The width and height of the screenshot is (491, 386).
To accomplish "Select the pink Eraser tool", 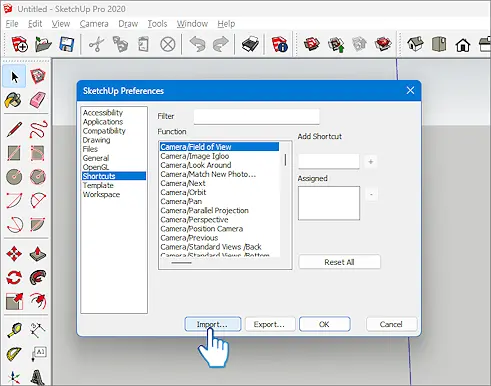I will 38,100.
